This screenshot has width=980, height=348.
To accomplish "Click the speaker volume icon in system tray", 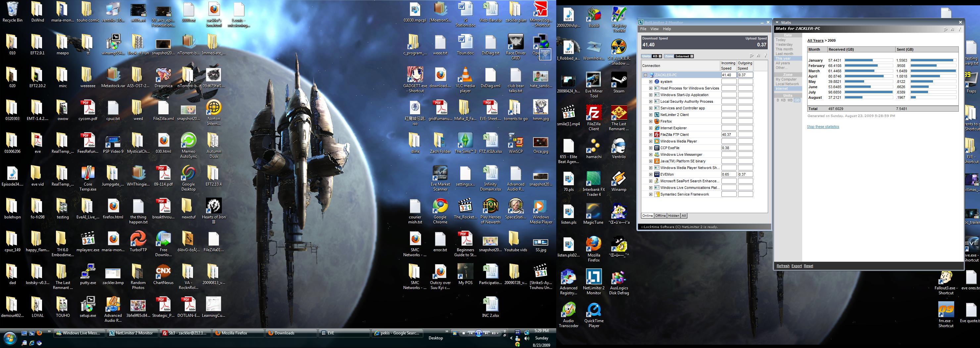I will tap(526, 338).
